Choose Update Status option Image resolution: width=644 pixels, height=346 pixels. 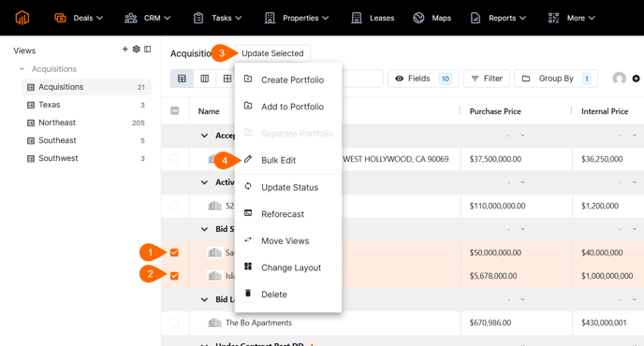[x=288, y=188]
